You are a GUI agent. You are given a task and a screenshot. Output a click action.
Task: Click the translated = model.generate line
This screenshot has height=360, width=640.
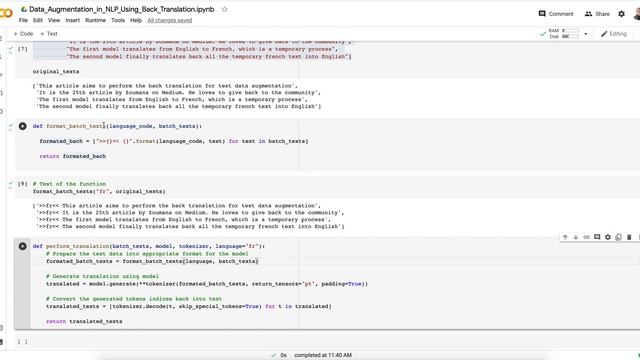207,284
